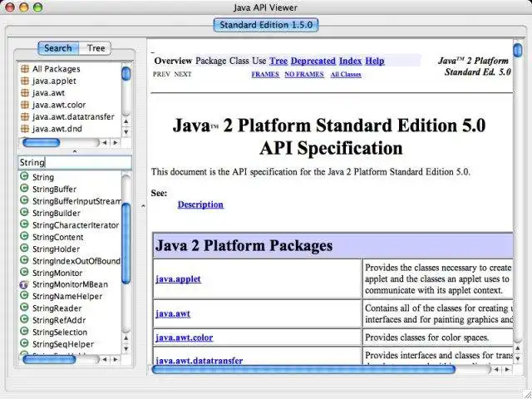Open the Index link
Screen dimensions: 532x399
(x=351, y=61)
